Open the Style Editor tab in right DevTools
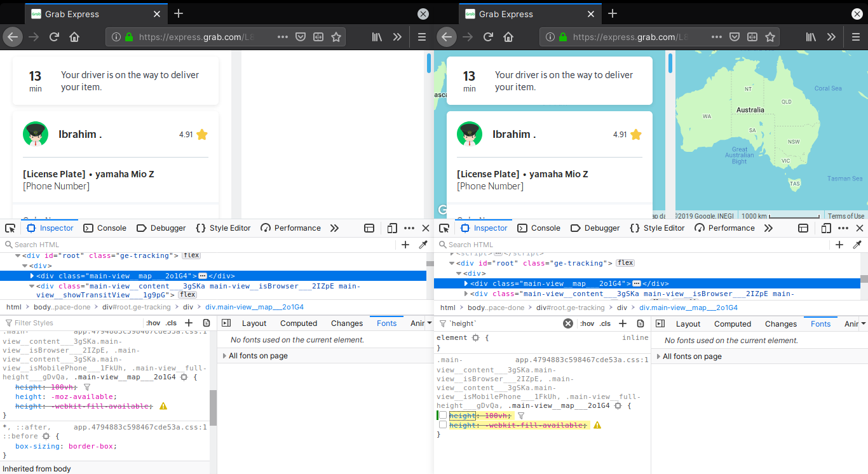This screenshot has width=868, height=474. point(657,228)
